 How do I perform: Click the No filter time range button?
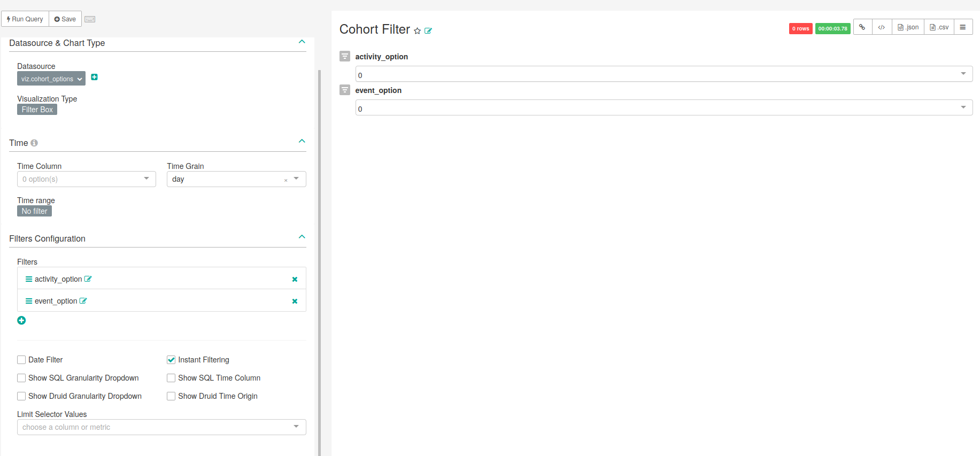coord(34,211)
